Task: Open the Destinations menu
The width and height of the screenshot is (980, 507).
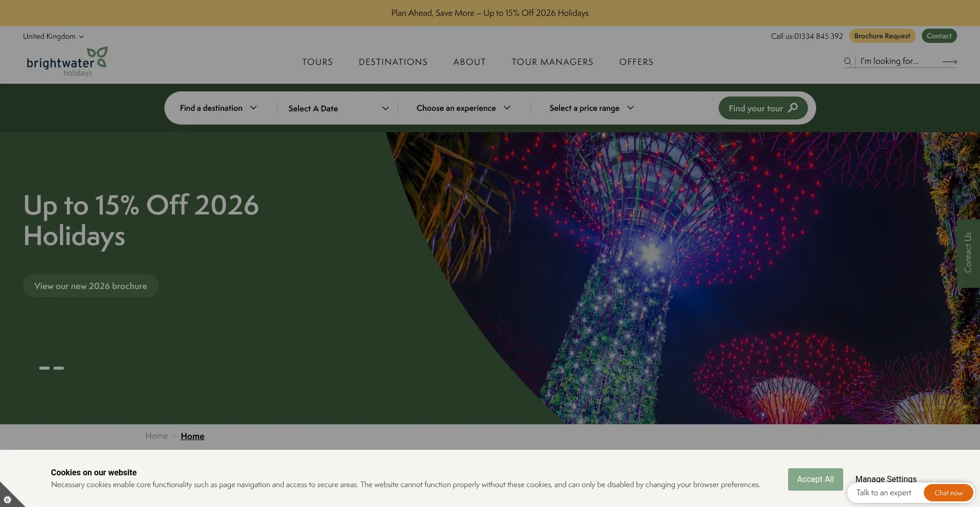Action: click(393, 62)
